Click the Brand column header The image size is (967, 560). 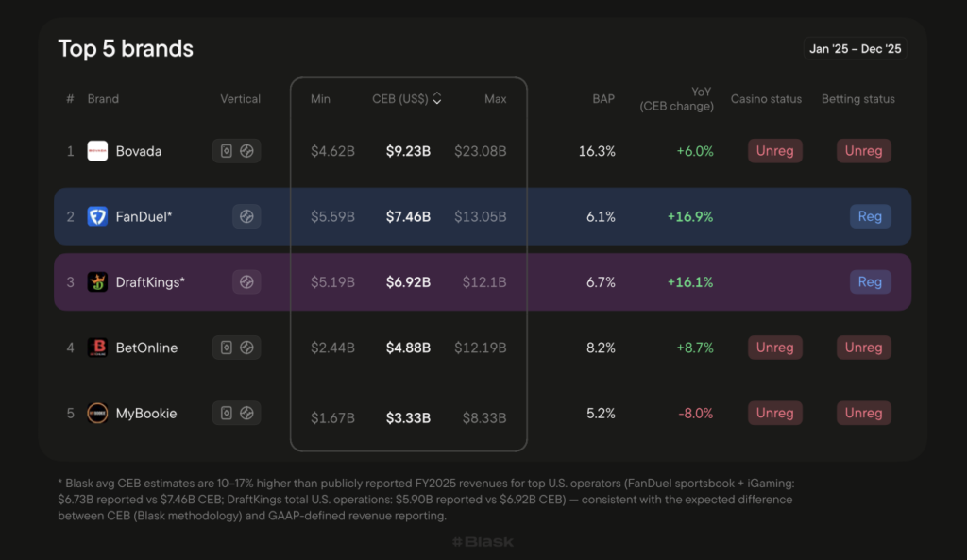click(x=103, y=99)
